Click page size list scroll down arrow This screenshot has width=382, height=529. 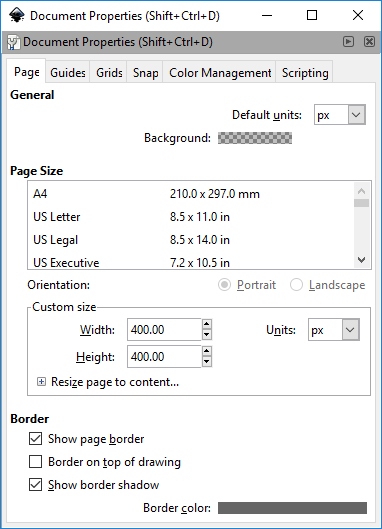point(361,260)
